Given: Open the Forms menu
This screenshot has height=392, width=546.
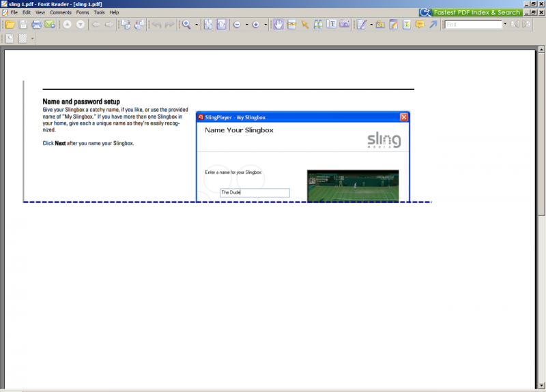Looking at the screenshot, I should [x=83, y=12].
